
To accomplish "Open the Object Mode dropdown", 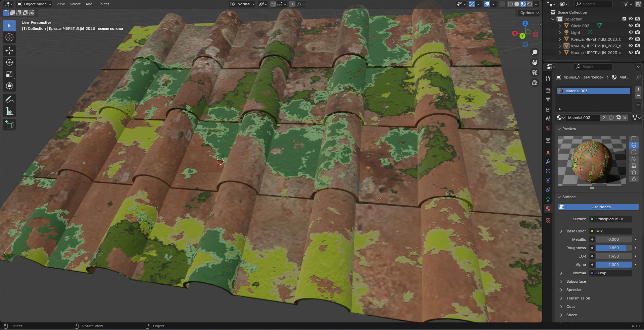I will coord(34,4).
